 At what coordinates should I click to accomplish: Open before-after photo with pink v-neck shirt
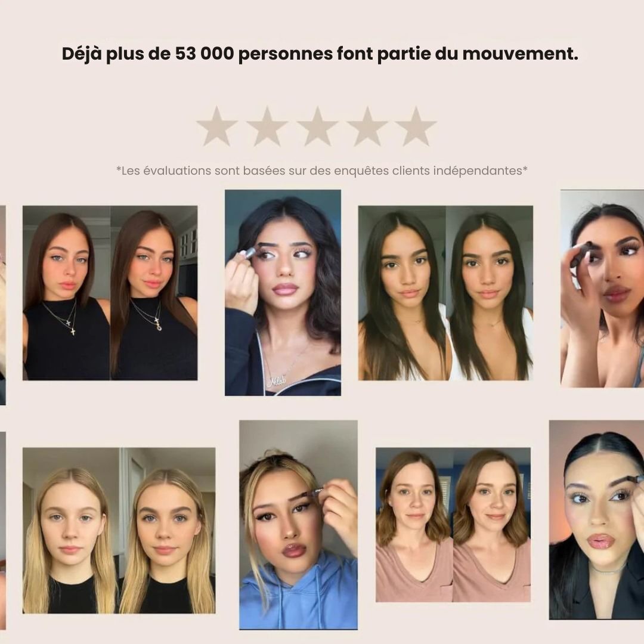point(453,525)
